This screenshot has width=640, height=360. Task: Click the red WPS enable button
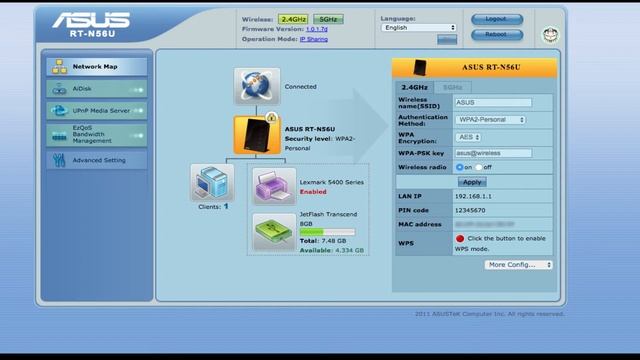460,238
